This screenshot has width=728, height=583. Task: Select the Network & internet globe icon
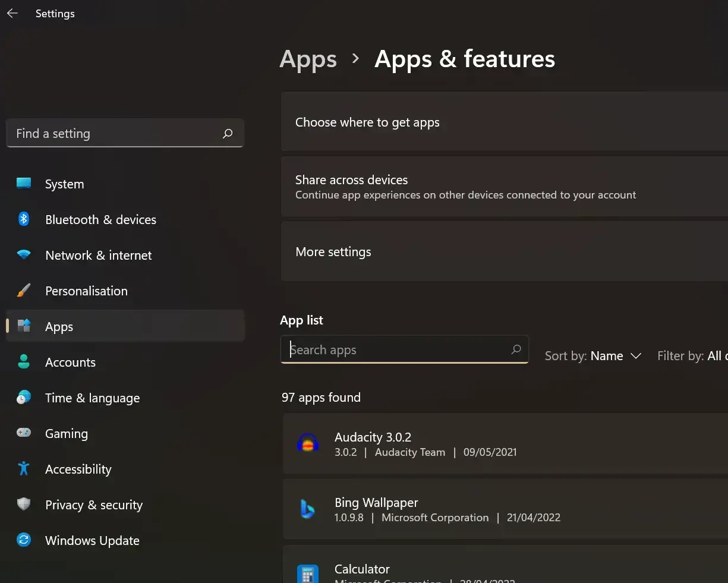coord(24,255)
